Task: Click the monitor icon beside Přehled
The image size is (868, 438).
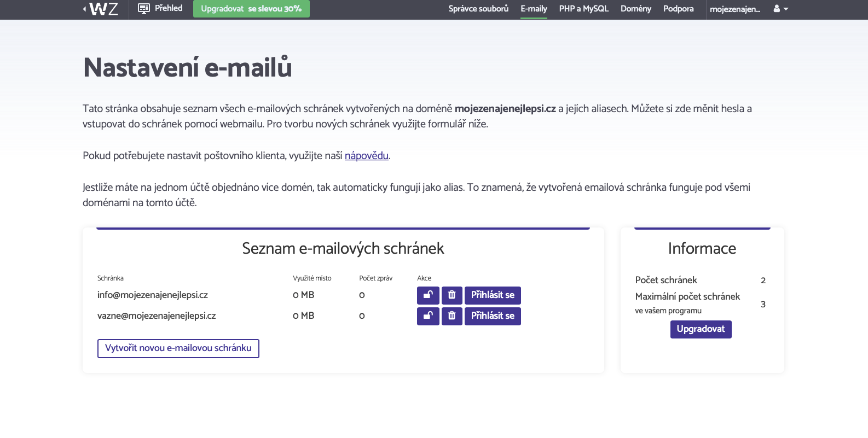Action: pyautogui.click(x=144, y=8)
